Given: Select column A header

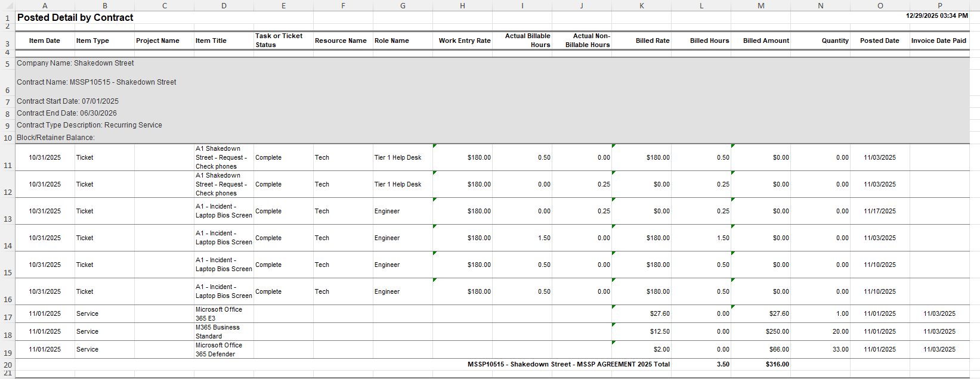Looking at the screenshot, I should click(45, 5).
